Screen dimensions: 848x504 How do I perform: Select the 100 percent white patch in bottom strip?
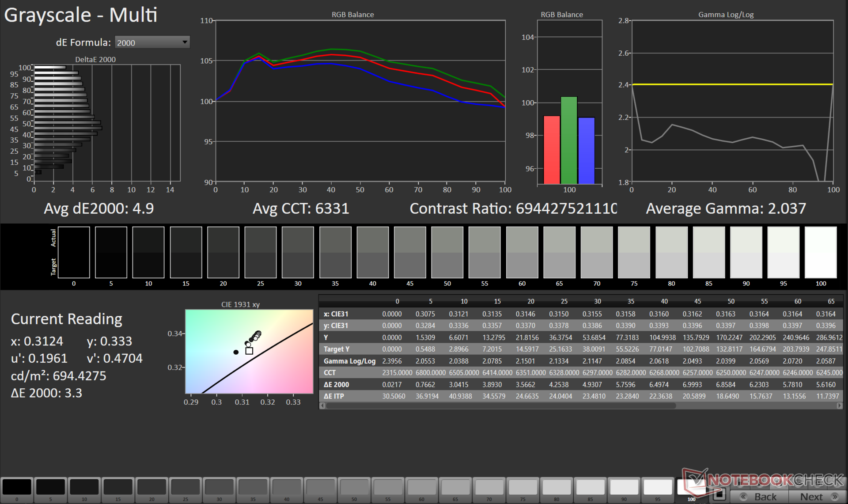pos(691,487)
